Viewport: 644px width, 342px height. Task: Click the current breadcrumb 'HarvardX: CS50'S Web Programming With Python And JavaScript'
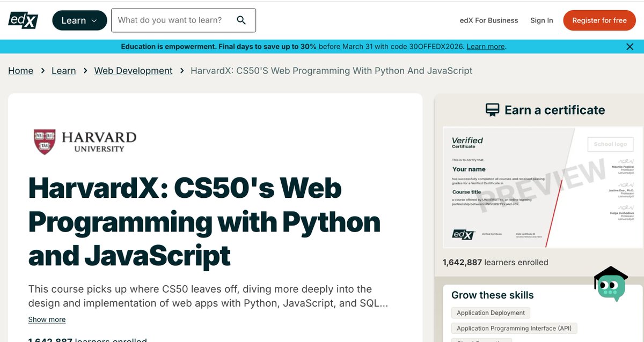[x=332, y=71]
